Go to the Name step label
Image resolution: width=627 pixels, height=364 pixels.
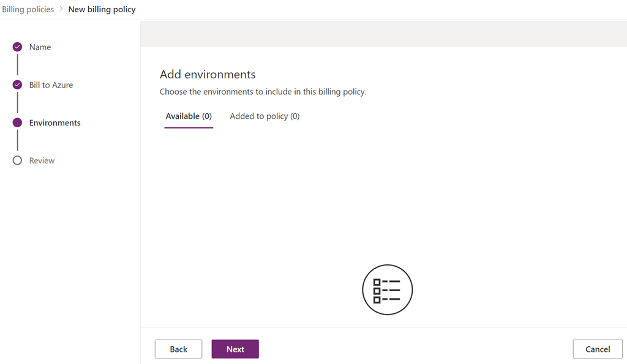40,47
